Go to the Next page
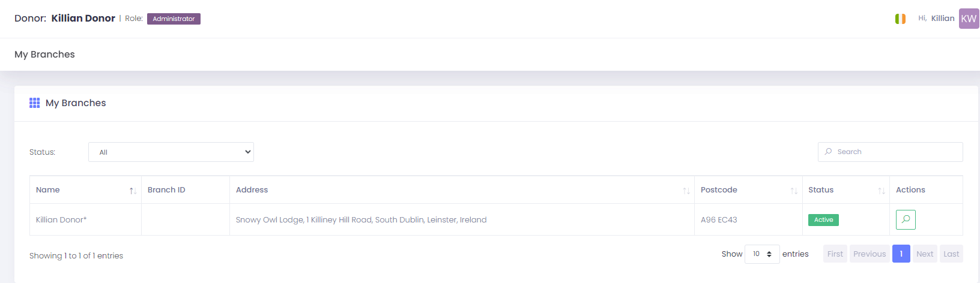980x283 pixels. (925, 254)
